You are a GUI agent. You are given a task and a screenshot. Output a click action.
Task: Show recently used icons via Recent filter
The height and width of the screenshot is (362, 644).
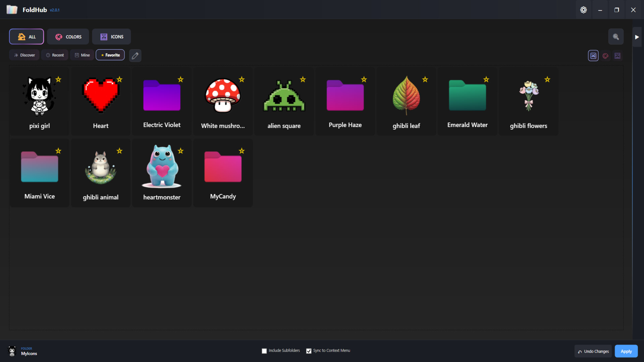coord(54,55)
